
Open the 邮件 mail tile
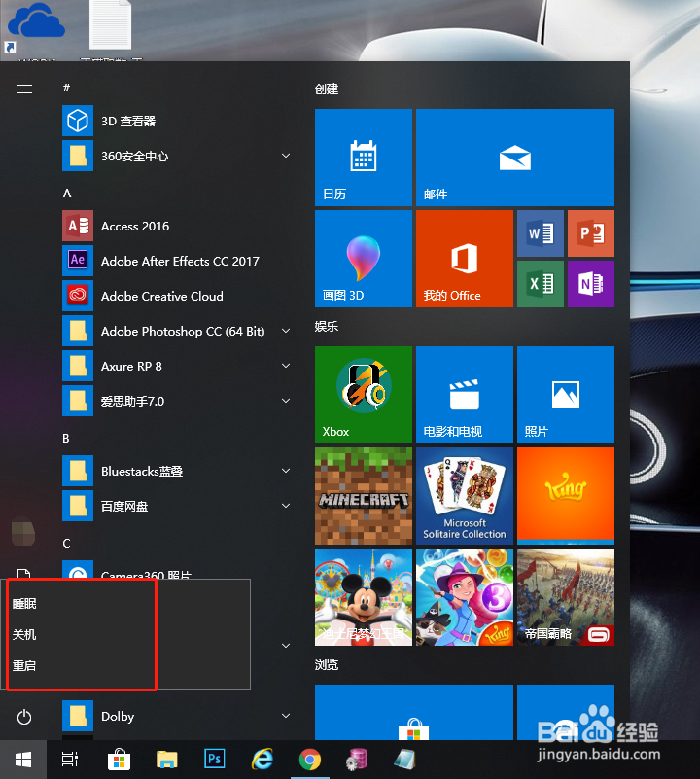514,158
